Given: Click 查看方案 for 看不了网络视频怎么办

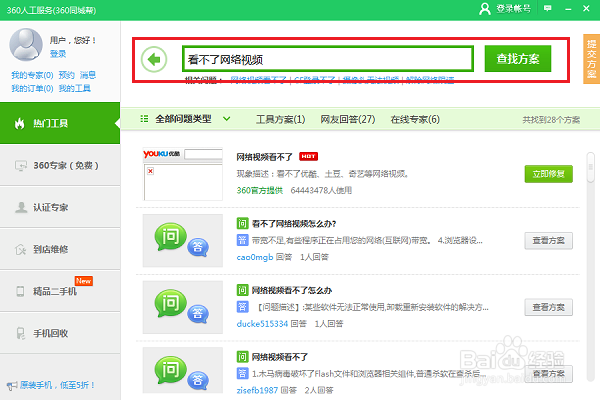Looking at the screenshot, I should pyautogui.click(x=548, y=241).
